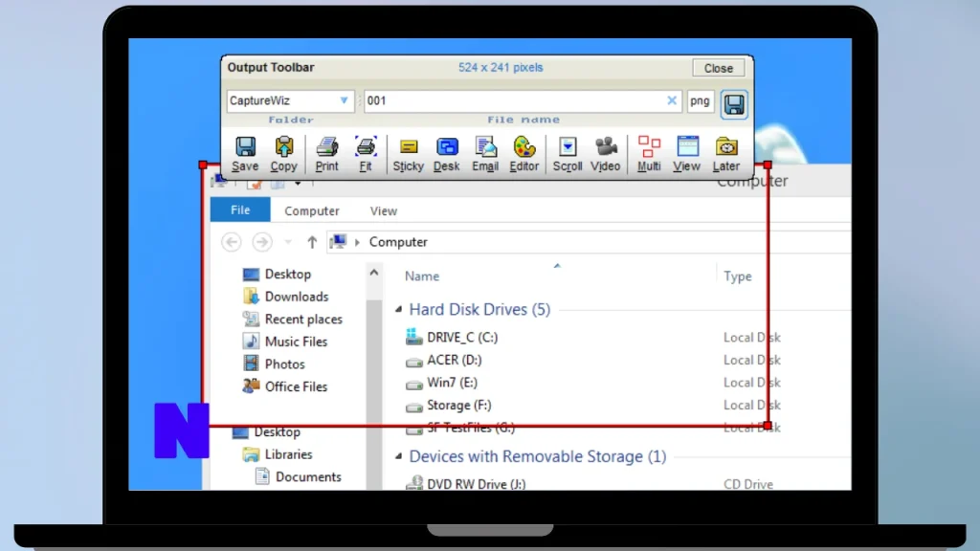
Task: Select DVD RW Drive (J:)
Action: pyautogui.click(x=466, y=483)
